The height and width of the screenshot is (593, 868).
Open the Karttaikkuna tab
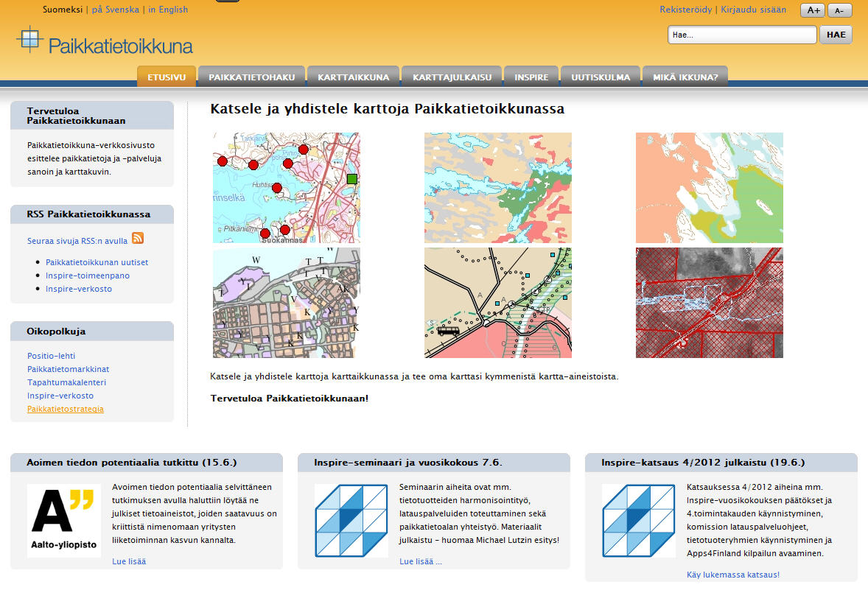coord(353,77)
